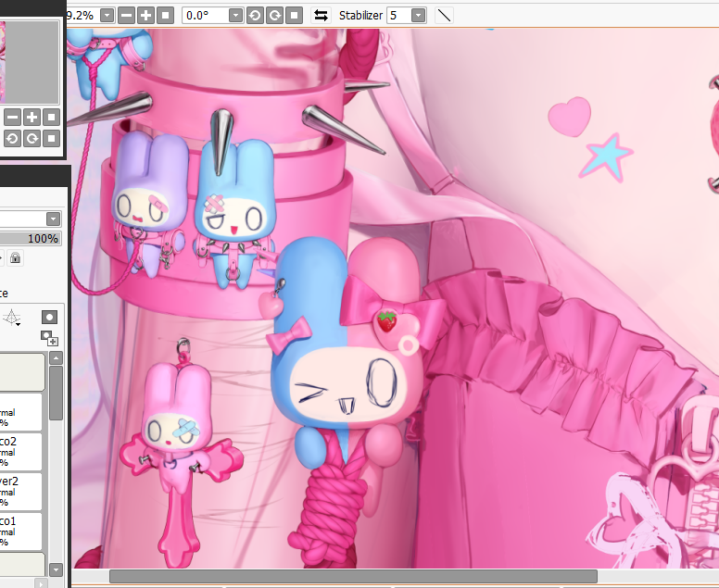The image size is (719, 588).
Task: Add a layer mask with the circle icon
Action: (x=49, y=317)
